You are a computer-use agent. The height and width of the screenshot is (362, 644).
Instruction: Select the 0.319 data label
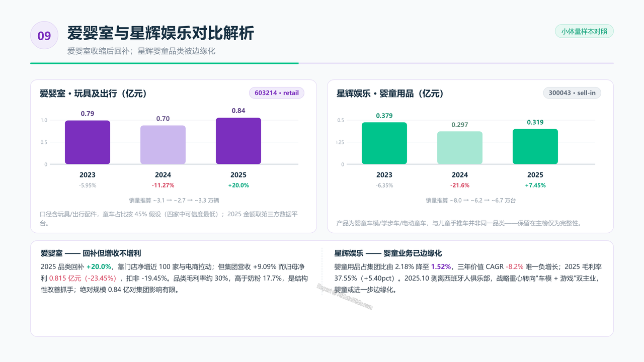[x=535, y=122]
